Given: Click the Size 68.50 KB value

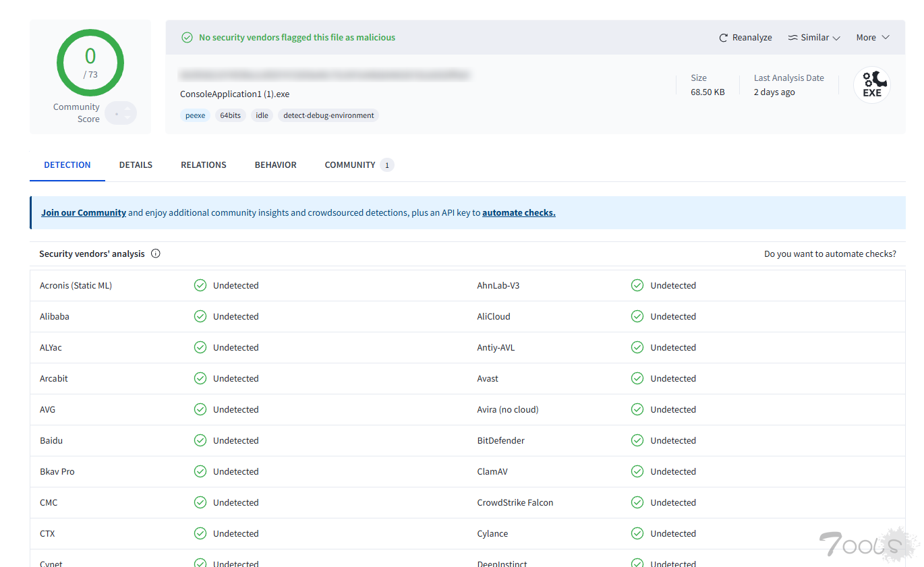Looking at the screenshot, I should tap(708, 92).
